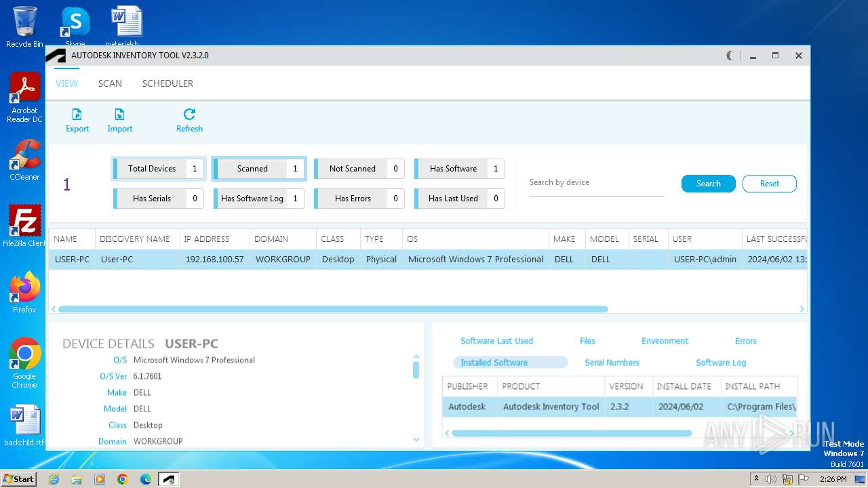The width and height of the screenshot is (868, 488).
Task: Show hidden system tray icons
Action: click(x=756, y=479)
